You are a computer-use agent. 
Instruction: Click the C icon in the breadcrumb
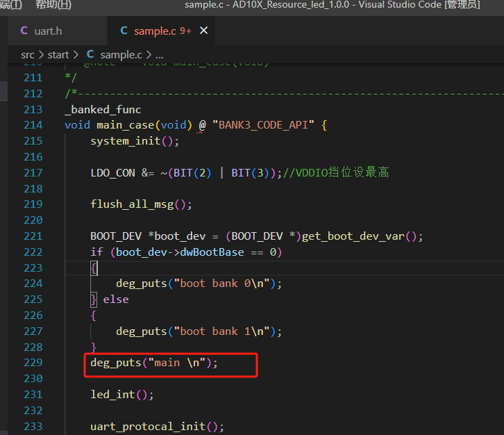click(90, 54)
